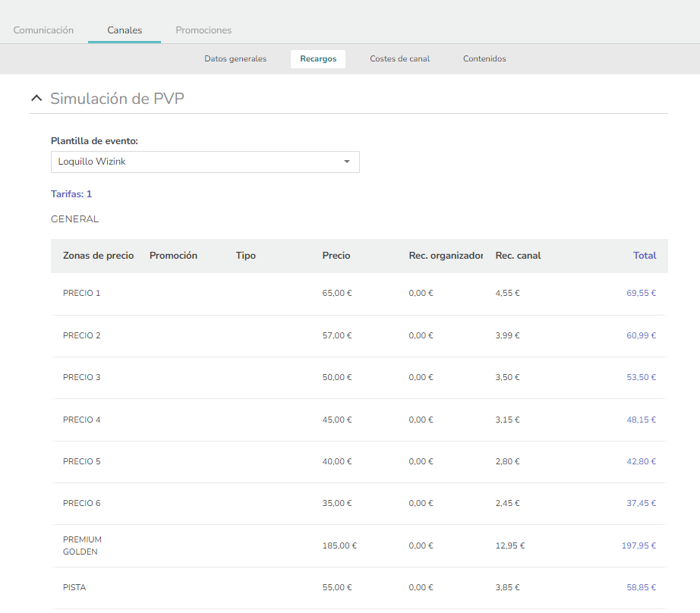This screenshot has width=700, height=613.
Task: Go to Costes de canal subtab
Action: click(x=399, y=59)
